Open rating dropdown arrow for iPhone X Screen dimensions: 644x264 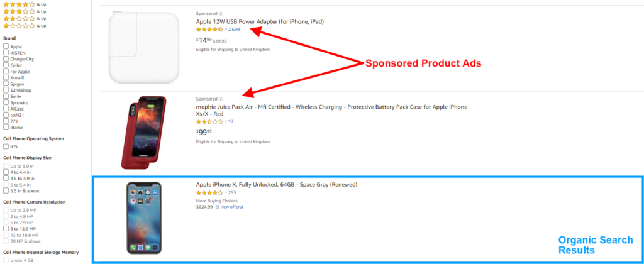coord(225,193)
